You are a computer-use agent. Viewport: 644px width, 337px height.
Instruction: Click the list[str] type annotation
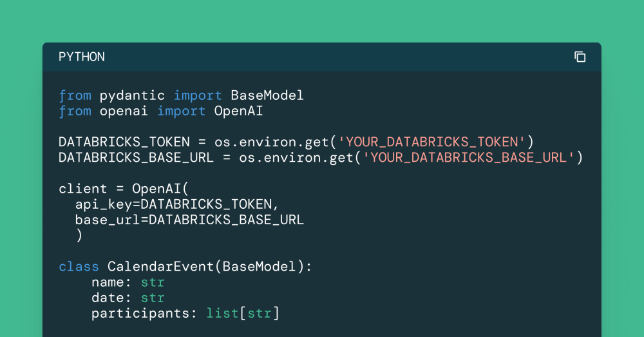[242, 313]
